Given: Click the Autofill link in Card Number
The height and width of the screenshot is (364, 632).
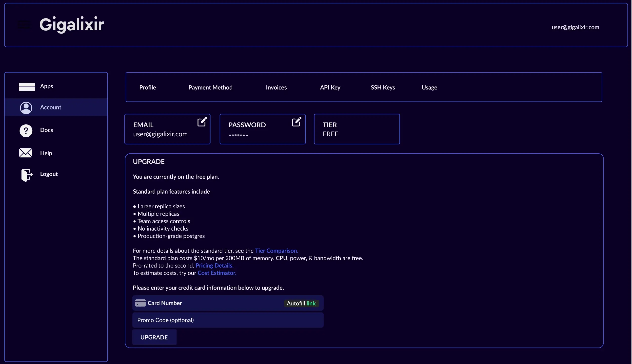Looking at the screenshot, I should 301,303.
